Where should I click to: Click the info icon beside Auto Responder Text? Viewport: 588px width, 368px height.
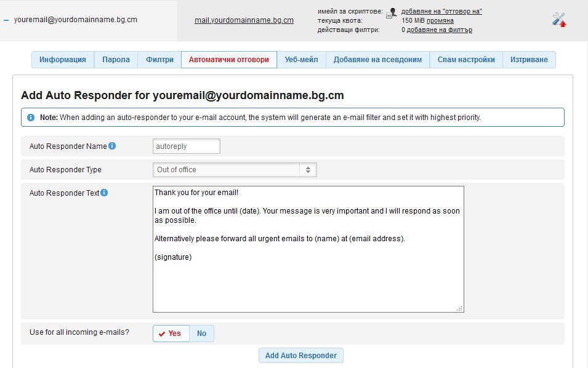pos(104,193)
